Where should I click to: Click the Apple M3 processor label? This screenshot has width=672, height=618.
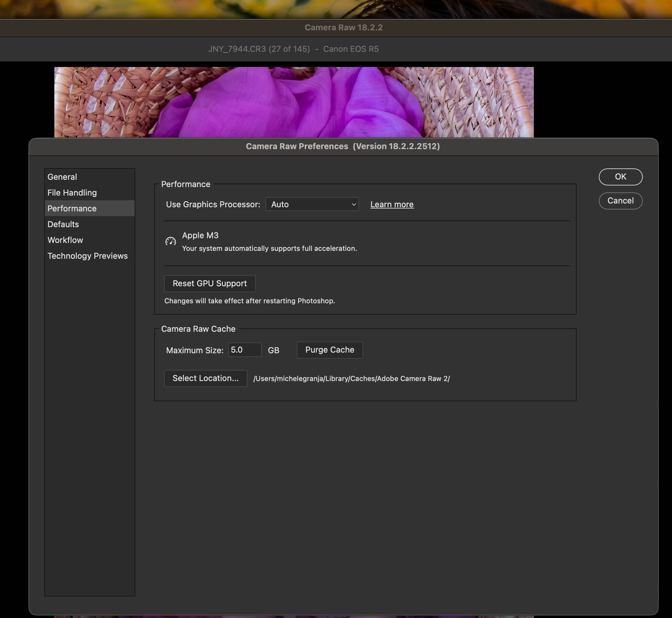click(x=200, y=235)
